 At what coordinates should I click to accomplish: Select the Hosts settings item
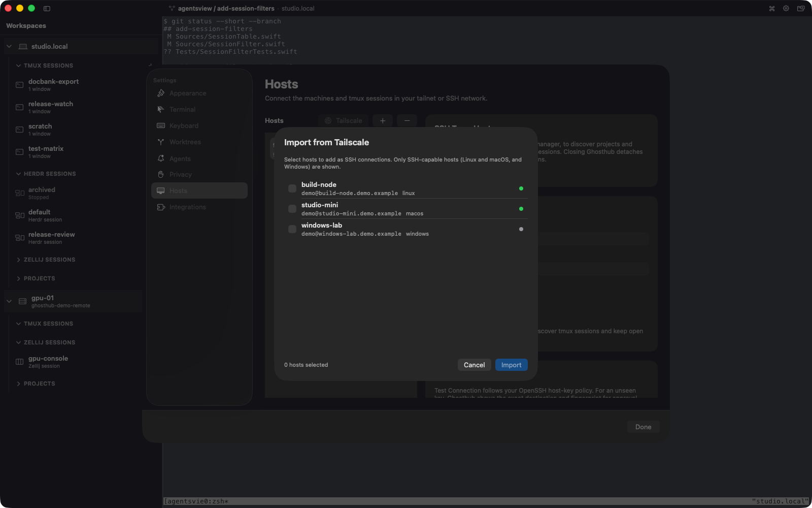(x=199, y=190)
